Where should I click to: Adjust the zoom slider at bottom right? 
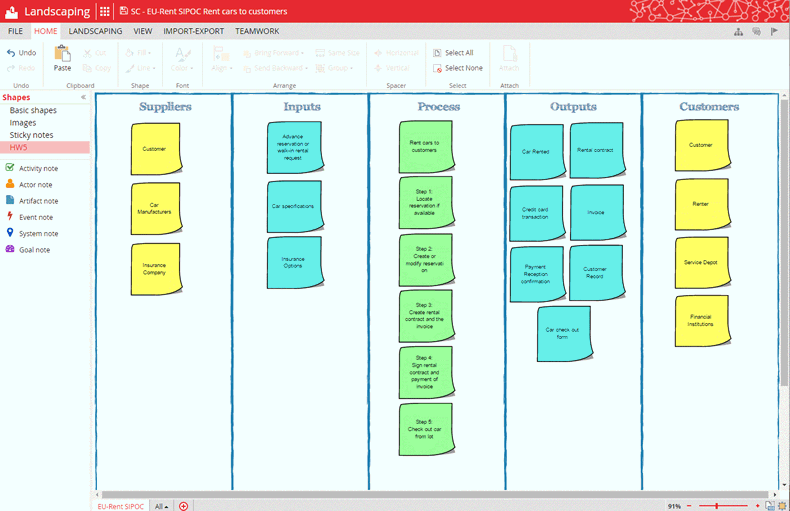pyautogui.click(x=718, y=506)
